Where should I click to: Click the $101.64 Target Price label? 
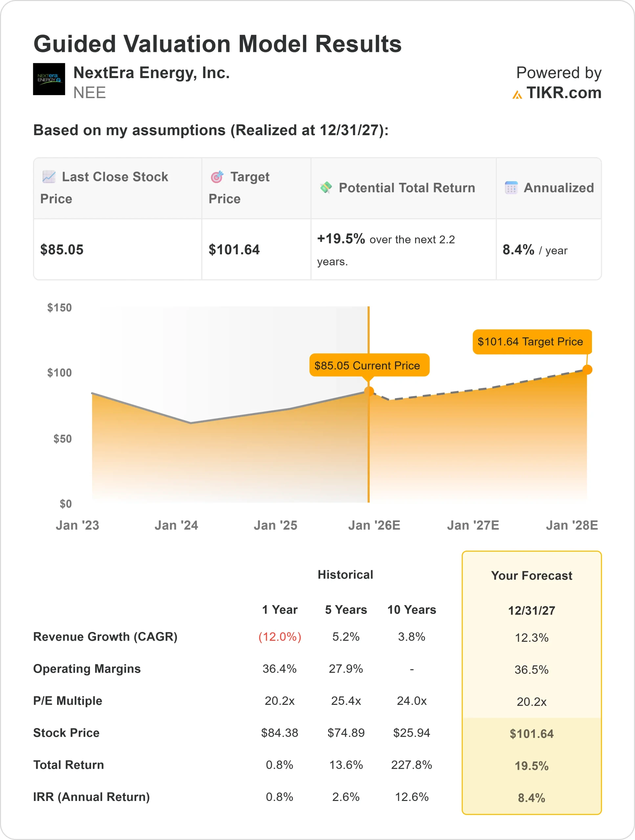[x=531, y=341]
